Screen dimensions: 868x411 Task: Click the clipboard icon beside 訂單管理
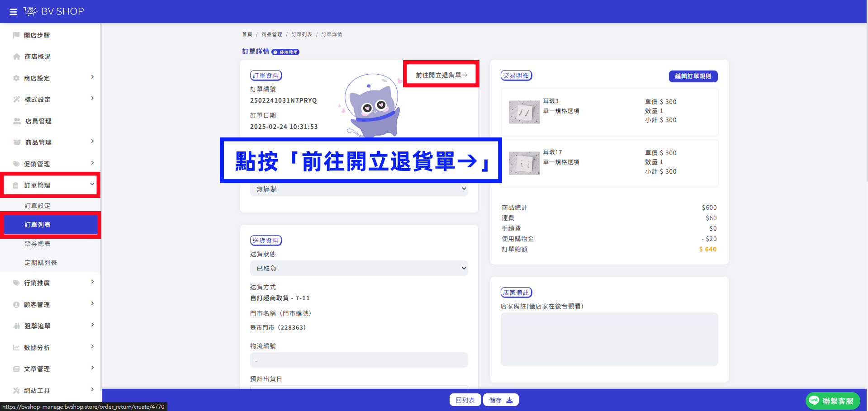[x=16, y=185]
